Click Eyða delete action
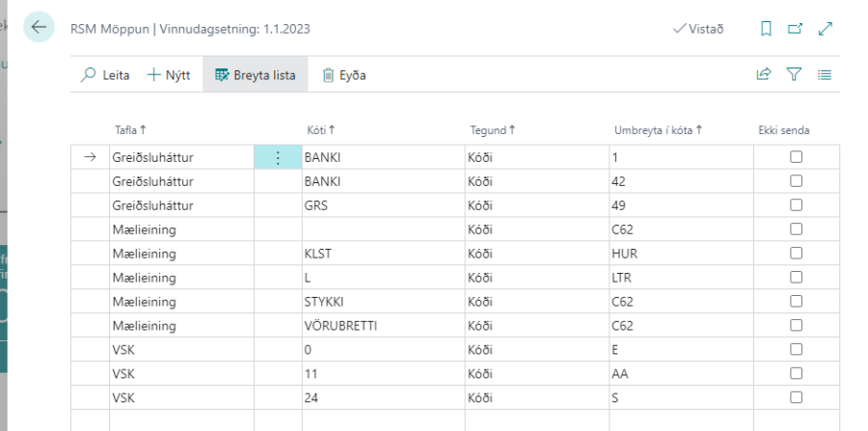The width and height of the screenshot is (868, 431). [344, 74]
